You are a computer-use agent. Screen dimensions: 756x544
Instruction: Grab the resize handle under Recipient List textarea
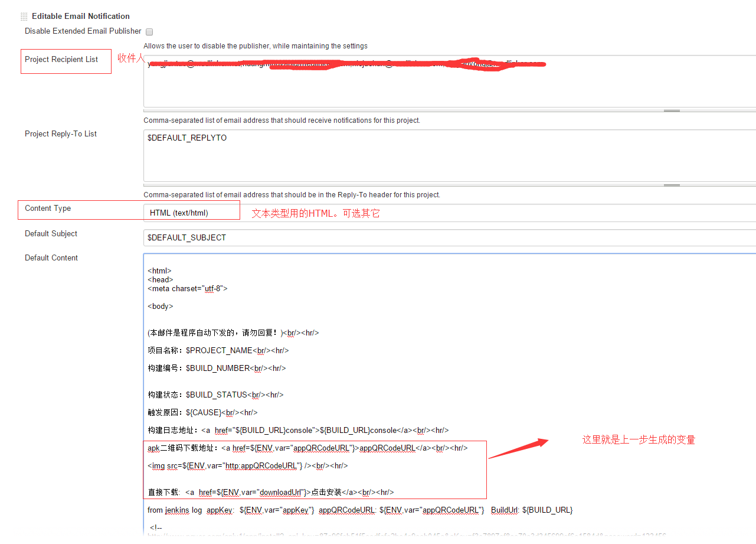[672, 110]
